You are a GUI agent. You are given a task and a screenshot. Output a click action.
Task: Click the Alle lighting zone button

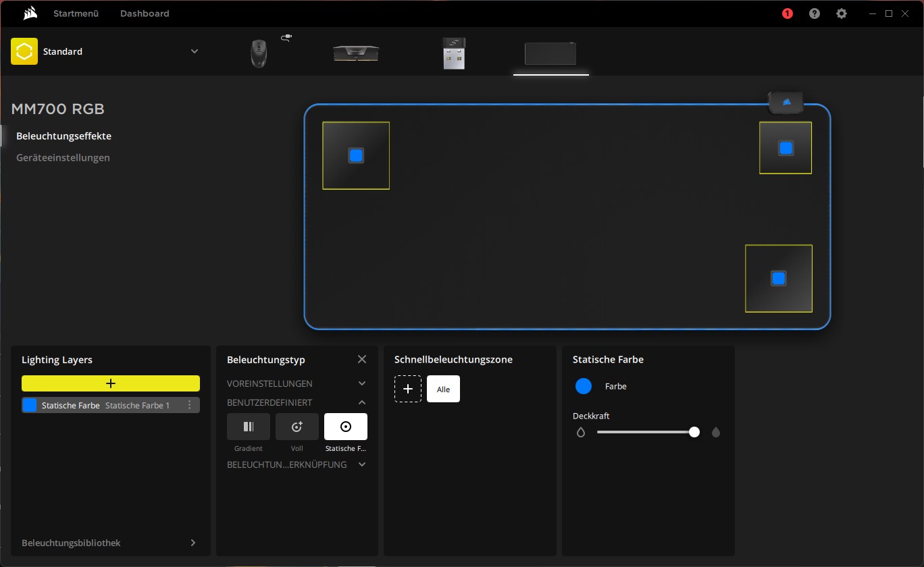point(443,389)
